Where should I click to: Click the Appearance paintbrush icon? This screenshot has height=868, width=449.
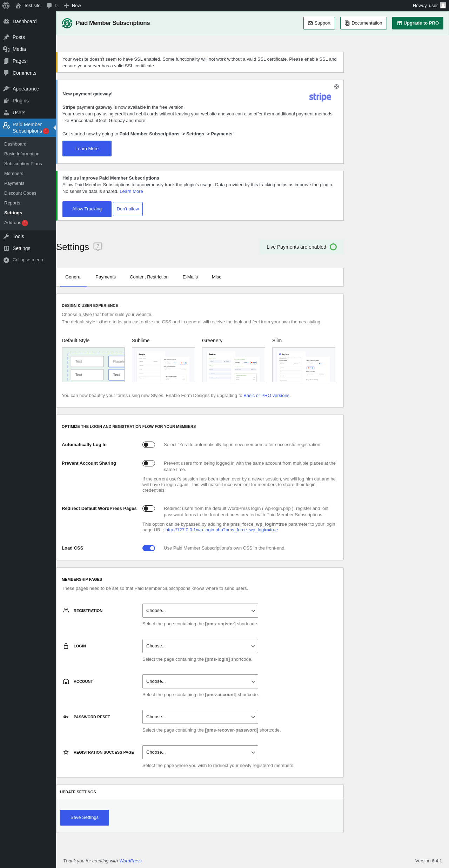[6, 89]
